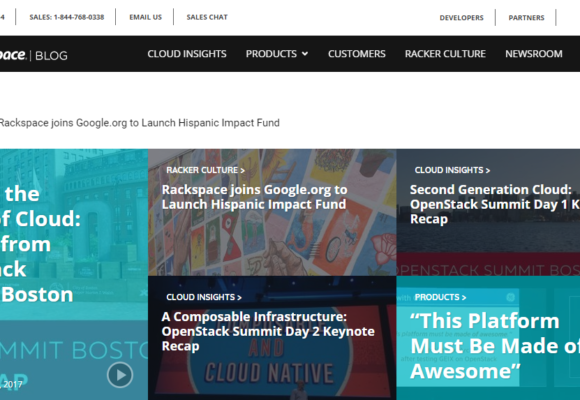
Task: Click the Racker Culture category tag on card
Action: pos(205,170)
